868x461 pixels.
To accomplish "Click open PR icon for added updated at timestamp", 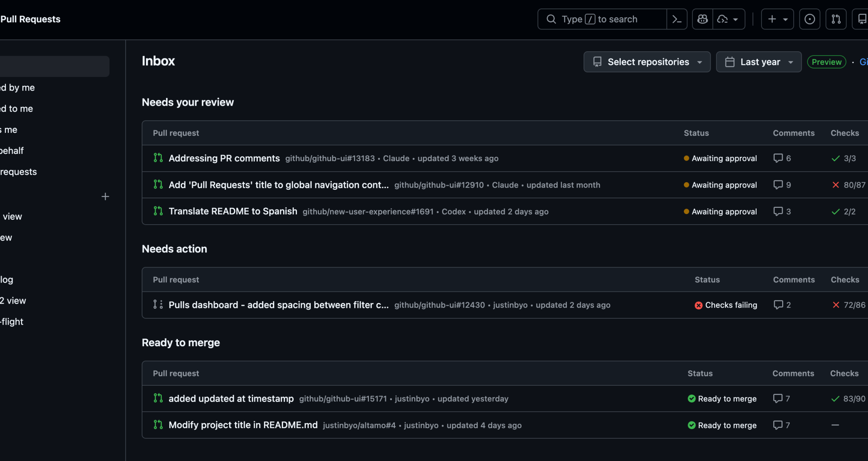I will click(x=158, y=398).
